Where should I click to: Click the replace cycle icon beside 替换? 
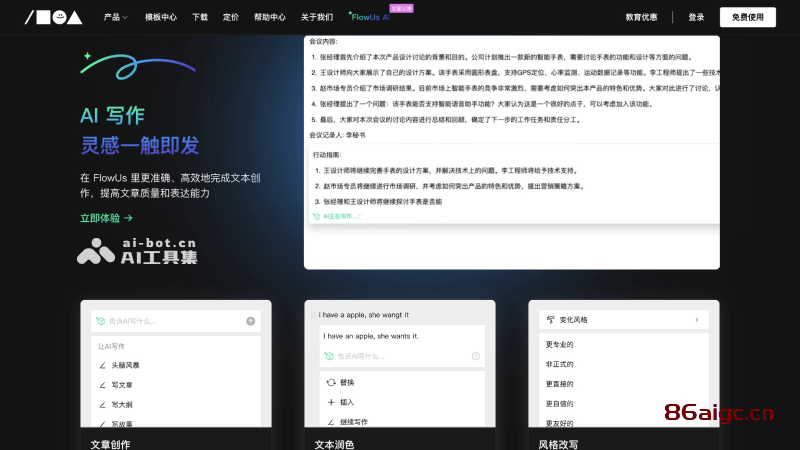[x=331, y=382]
